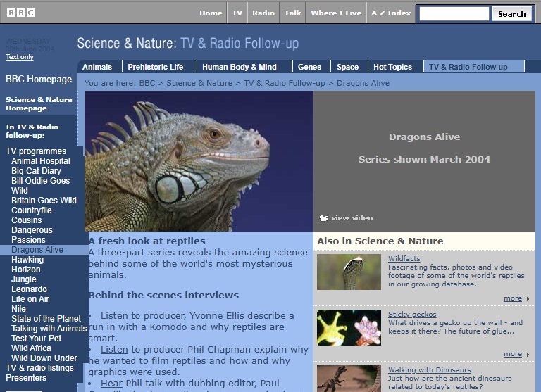Viewport: 541px width, 392px height.
Task: Open Bill Oddie Goes Wild link
Action: 40,186
